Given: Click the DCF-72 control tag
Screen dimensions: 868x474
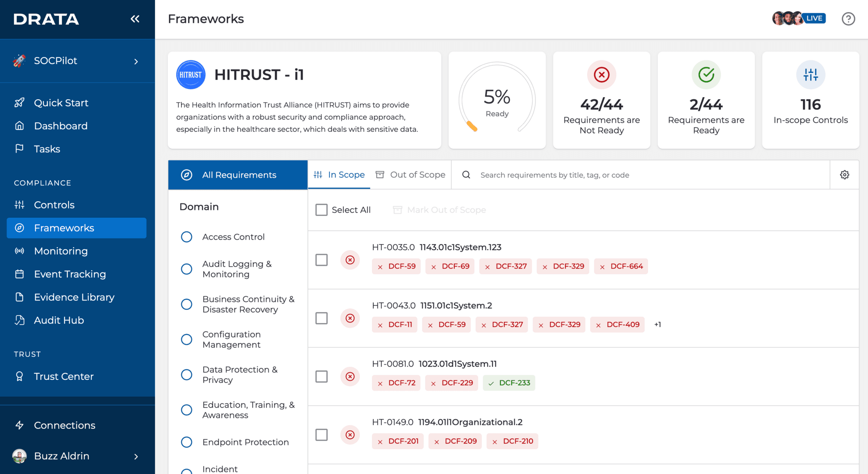Looking at the screenshot, I should click(x=396, y=383).
